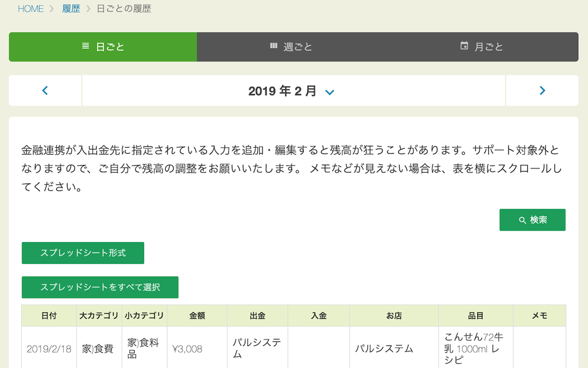Click the 検索 search button

click(x=532, y=220)
